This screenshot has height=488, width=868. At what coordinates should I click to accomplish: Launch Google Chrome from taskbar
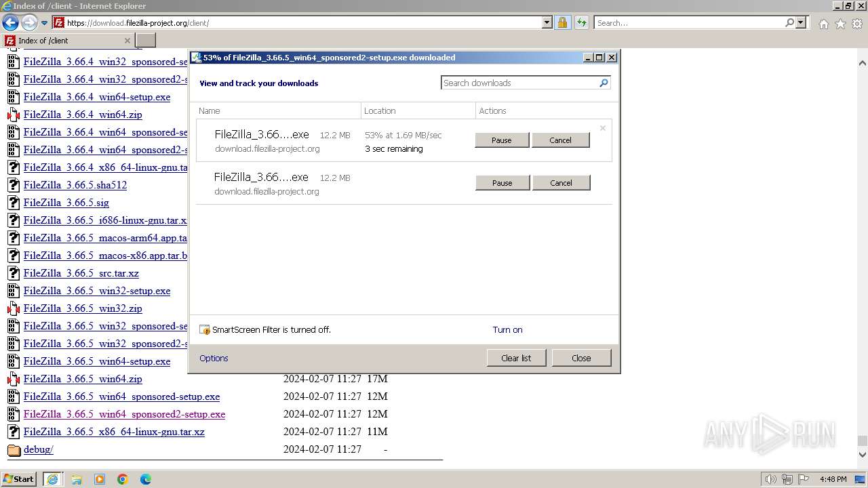pyautogui.click(x=123, y=479)
